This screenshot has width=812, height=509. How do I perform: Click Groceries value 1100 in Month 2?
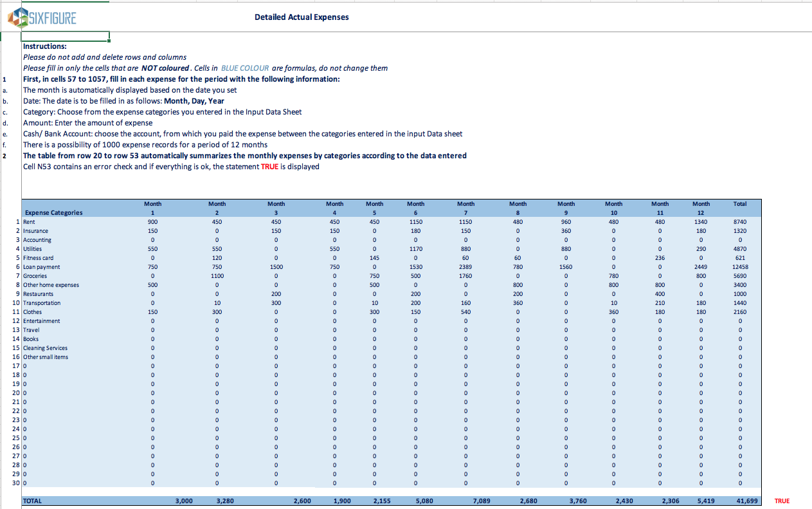[217, 276]
